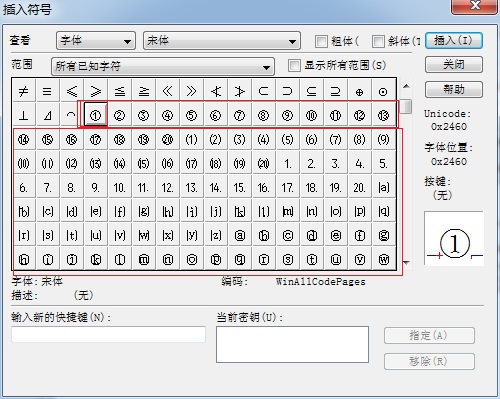This screenshot has width=500, height=399.
Task: Choose the '1.' full-stop digit symbol
Action: 287,163
